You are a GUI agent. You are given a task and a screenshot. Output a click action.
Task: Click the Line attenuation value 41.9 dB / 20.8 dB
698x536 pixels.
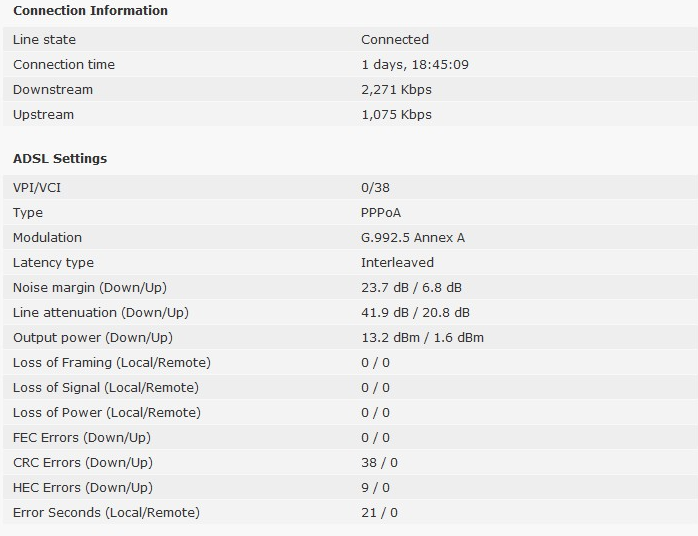(415, 313)
